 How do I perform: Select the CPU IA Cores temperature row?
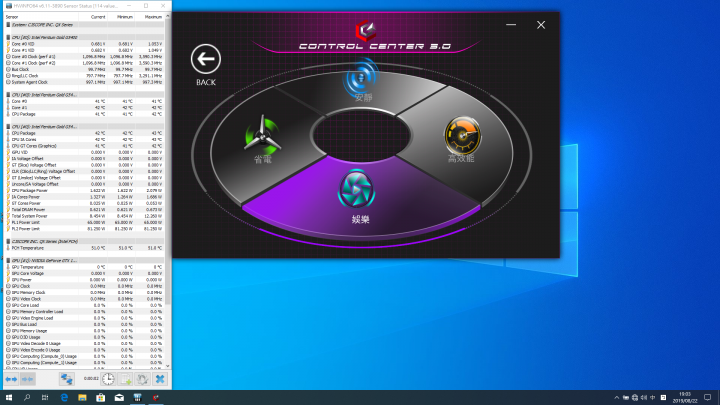click(84, 140)
